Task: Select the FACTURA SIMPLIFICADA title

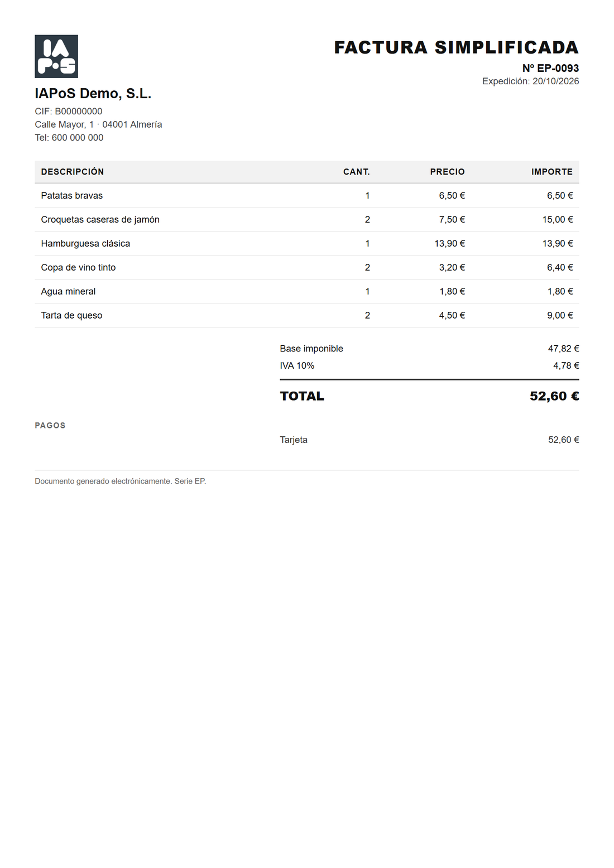Action: [456, 47]
